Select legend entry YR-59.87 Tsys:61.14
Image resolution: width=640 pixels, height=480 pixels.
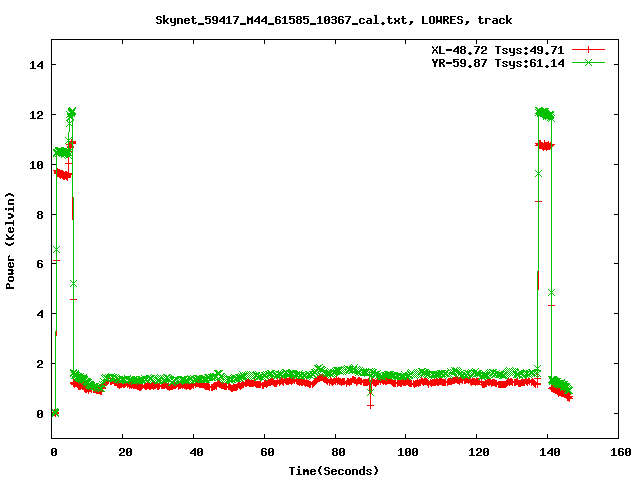click(498, 63)
